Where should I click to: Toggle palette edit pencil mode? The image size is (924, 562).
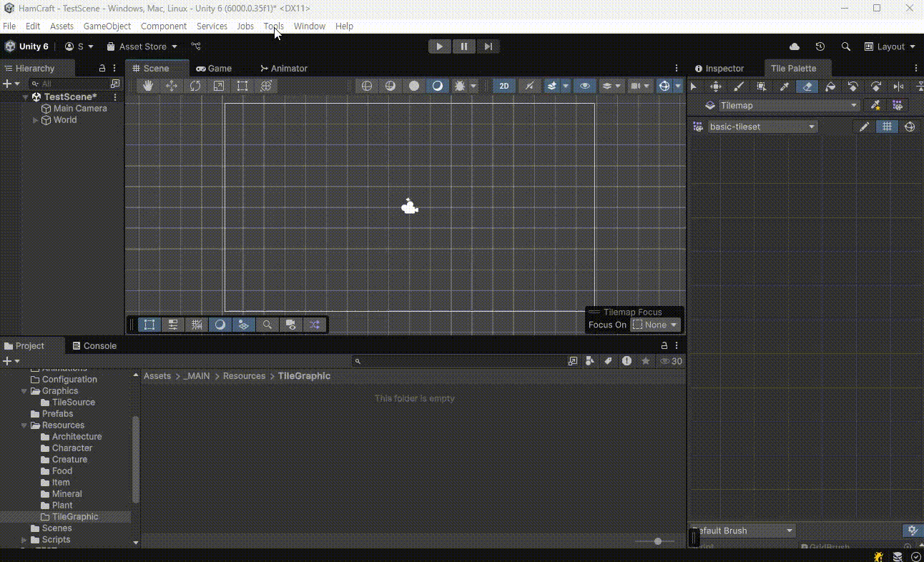(864, 127)
